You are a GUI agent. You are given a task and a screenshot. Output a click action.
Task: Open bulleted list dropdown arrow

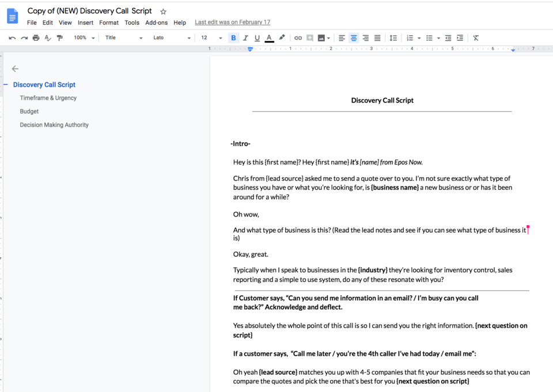[438, 38]
